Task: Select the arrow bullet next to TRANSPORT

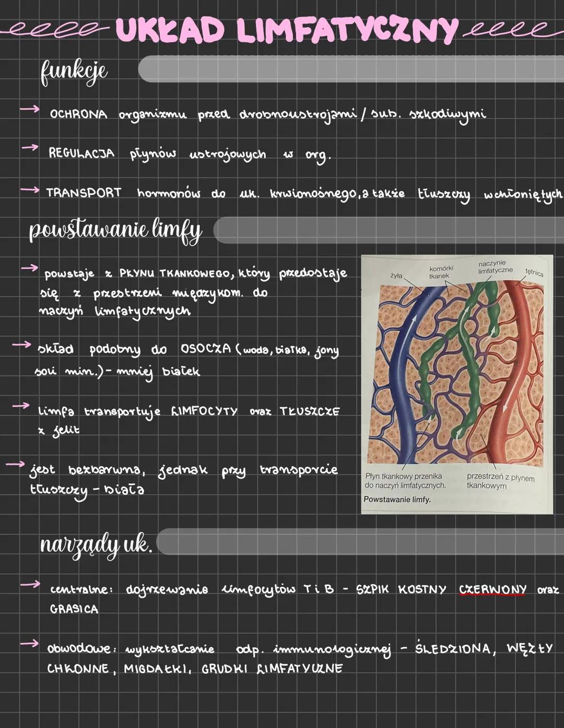Action: pyautogui.click(x=30, y=190)
